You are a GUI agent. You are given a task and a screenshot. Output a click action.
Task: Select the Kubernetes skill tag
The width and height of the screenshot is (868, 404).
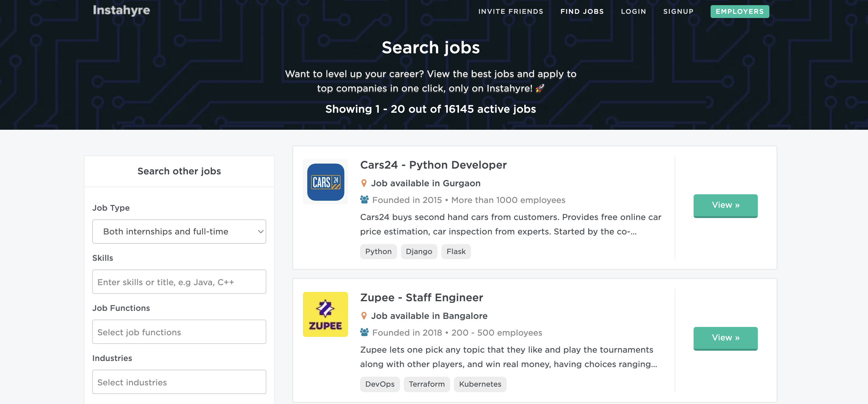tap(480, 384)
